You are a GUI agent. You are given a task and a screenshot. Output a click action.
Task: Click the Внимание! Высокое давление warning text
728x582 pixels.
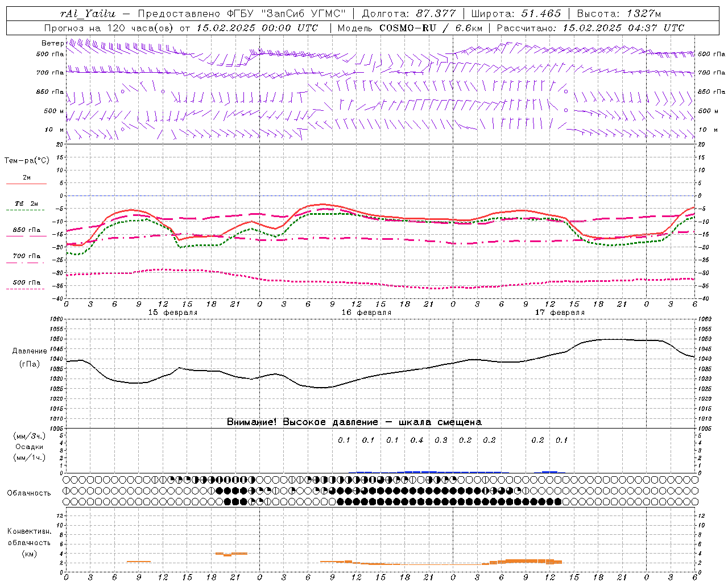354,422
